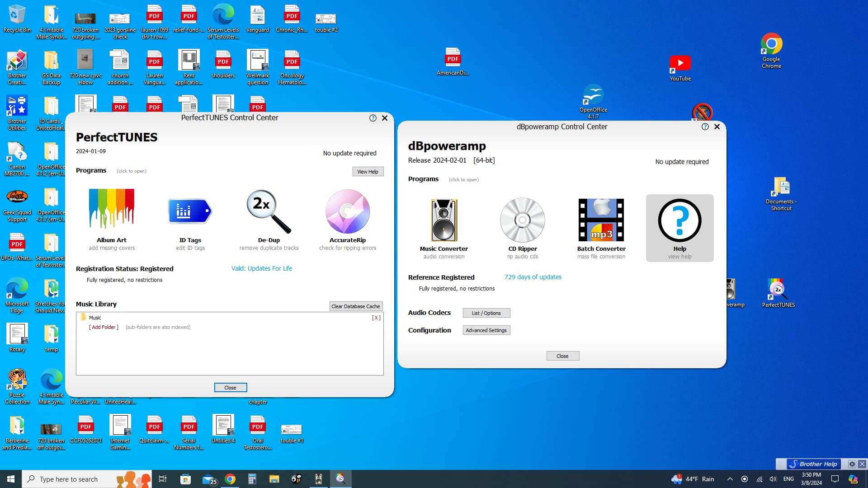Click the PerfectTUNES Control Center help icon

[373, 118]
